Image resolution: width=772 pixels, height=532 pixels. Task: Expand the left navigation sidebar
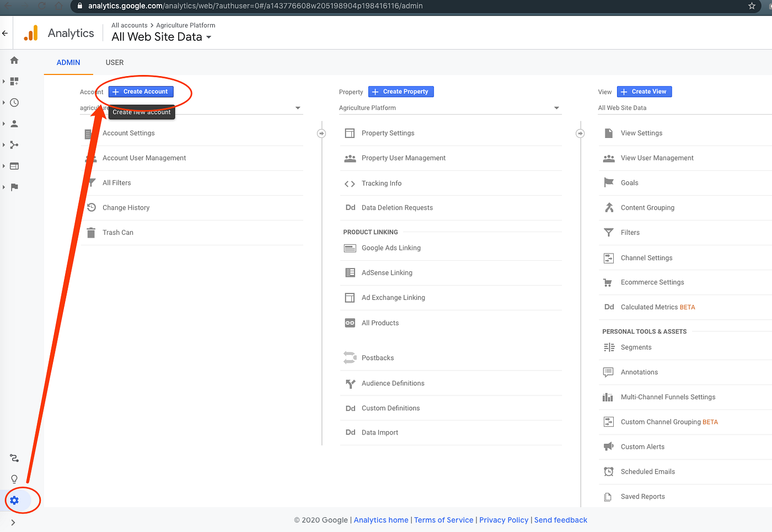pos(13,522)
